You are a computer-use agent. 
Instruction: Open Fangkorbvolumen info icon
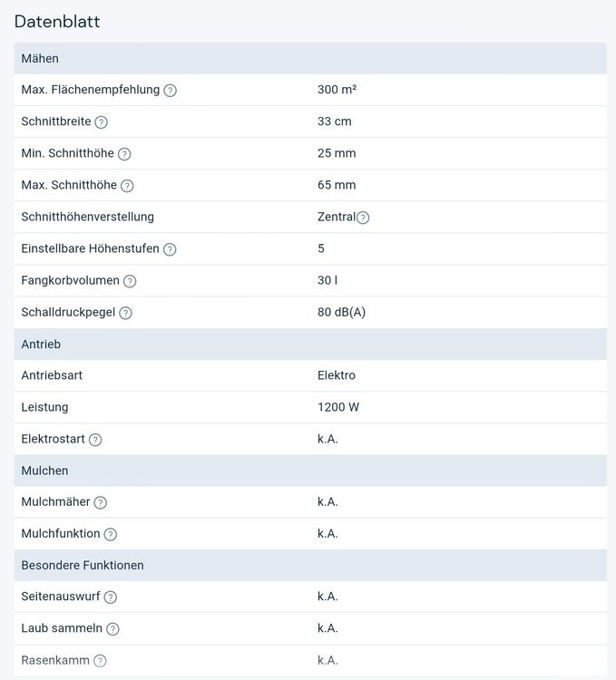click(x=130, y=281)
